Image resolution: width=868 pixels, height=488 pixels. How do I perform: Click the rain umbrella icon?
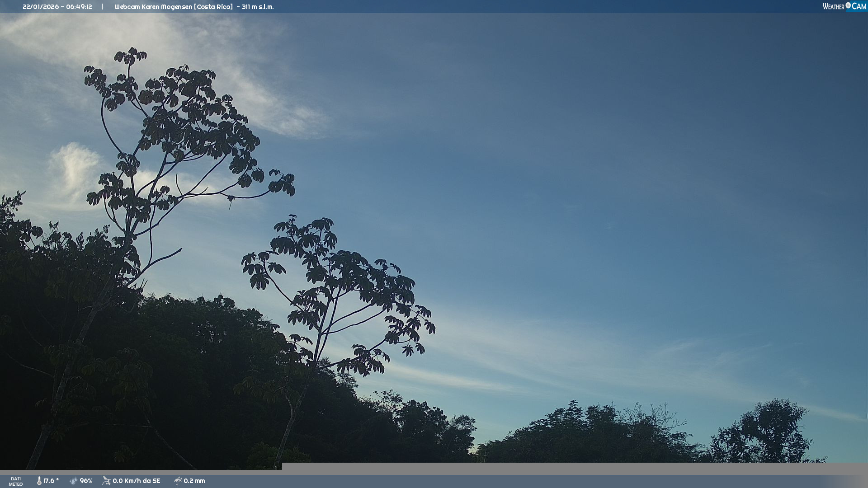pyautogui.click(x=178, y=481)
